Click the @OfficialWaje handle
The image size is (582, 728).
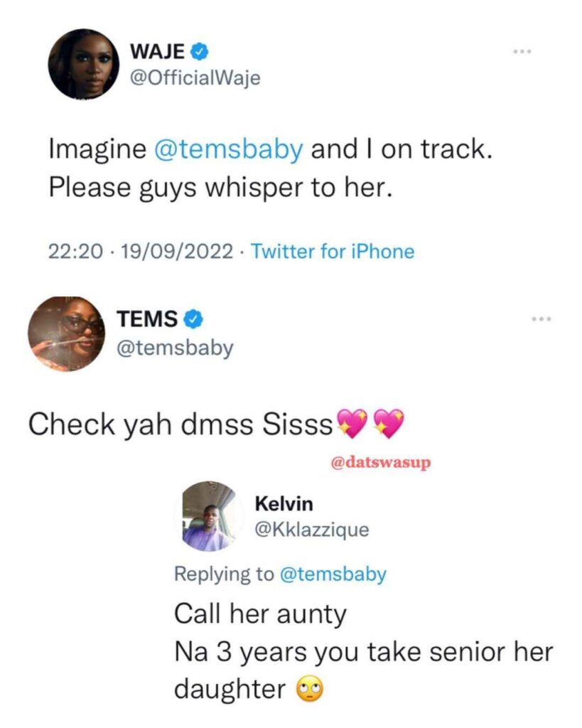tap(195, 78)
